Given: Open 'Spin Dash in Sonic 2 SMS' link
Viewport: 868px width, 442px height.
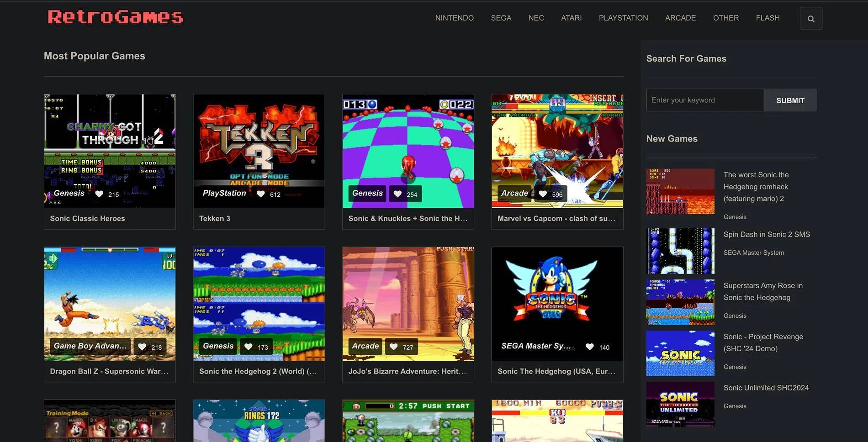Looking at the screenshot, I should [x=767, y=234].
